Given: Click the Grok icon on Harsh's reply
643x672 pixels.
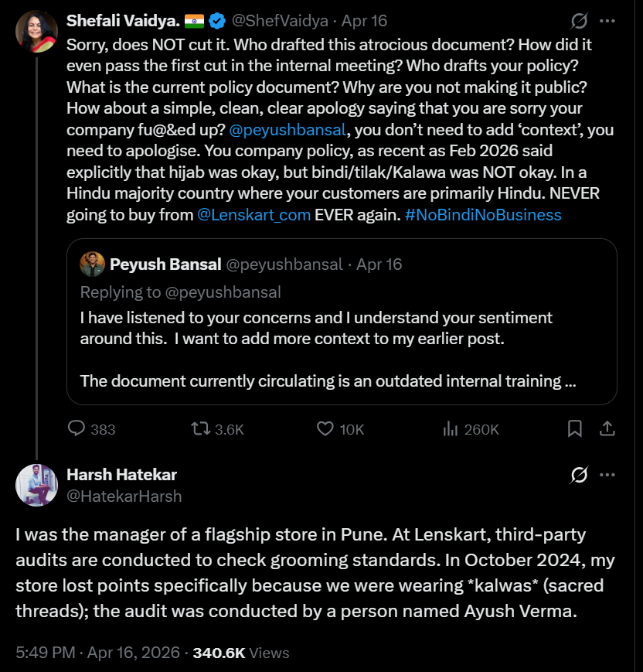Looking at the screenshot, I should point(579,474).
